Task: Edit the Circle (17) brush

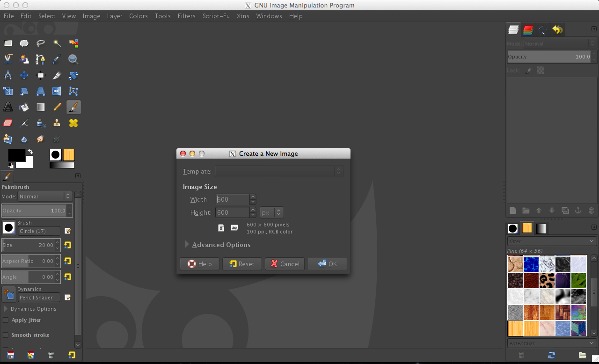Action: coord(67,231)
